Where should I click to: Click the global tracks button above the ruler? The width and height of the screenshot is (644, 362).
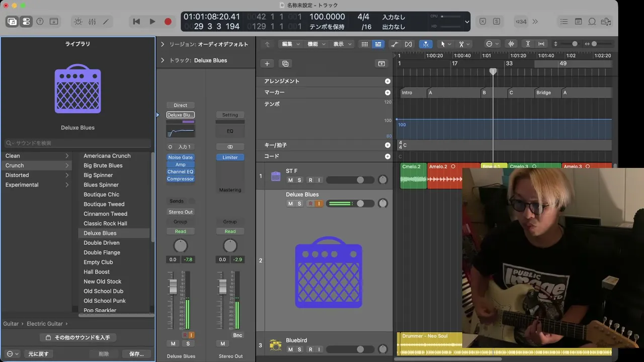pyautogui.click(x=381, y=63)
